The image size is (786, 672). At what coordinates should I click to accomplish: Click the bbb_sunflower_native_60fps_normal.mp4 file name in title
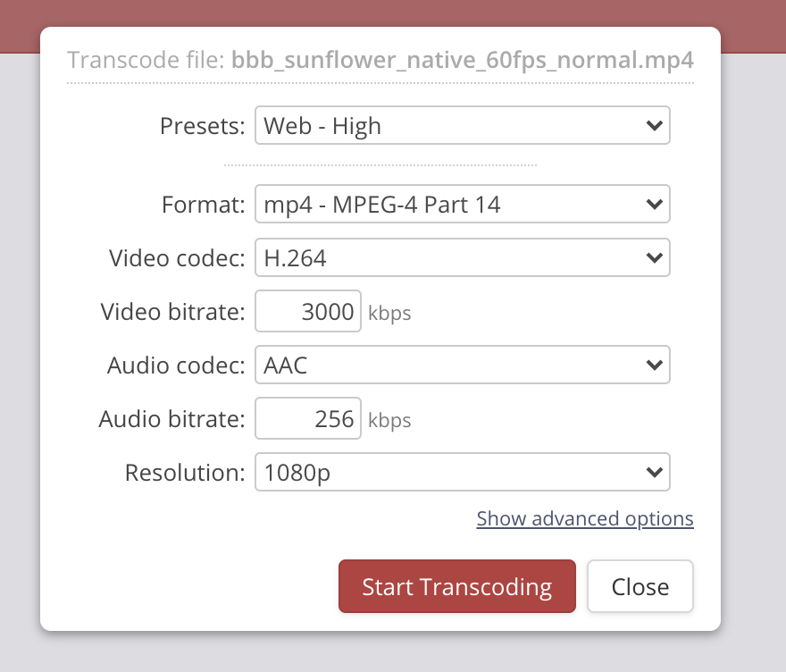pos(462,61)
